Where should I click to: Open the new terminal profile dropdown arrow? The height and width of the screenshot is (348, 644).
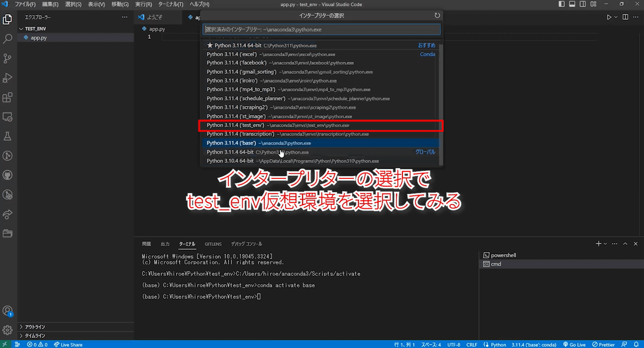[605, 244]
